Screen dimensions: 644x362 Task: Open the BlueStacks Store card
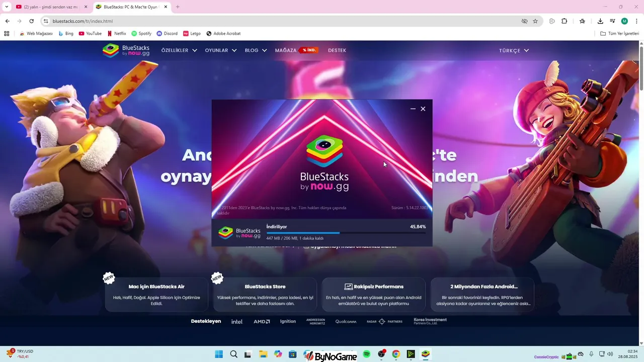tap(265, 295)
